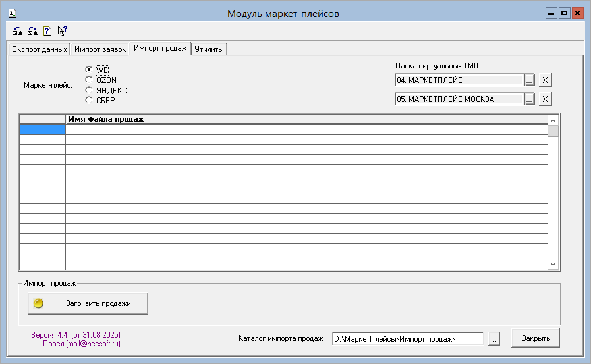Browse folder for 04. МАРКЕТПЛЕЙС field
The height and width of the screenshot is (364, 591).
[x=529, y=80]
